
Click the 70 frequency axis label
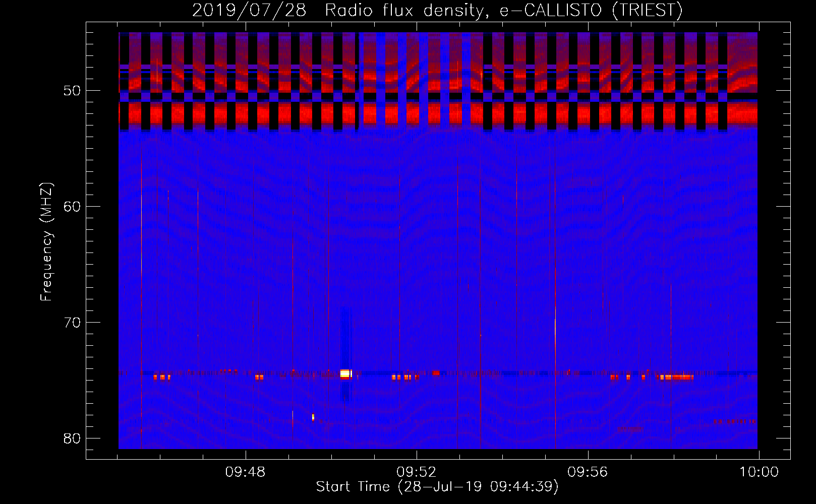[73, 323]
